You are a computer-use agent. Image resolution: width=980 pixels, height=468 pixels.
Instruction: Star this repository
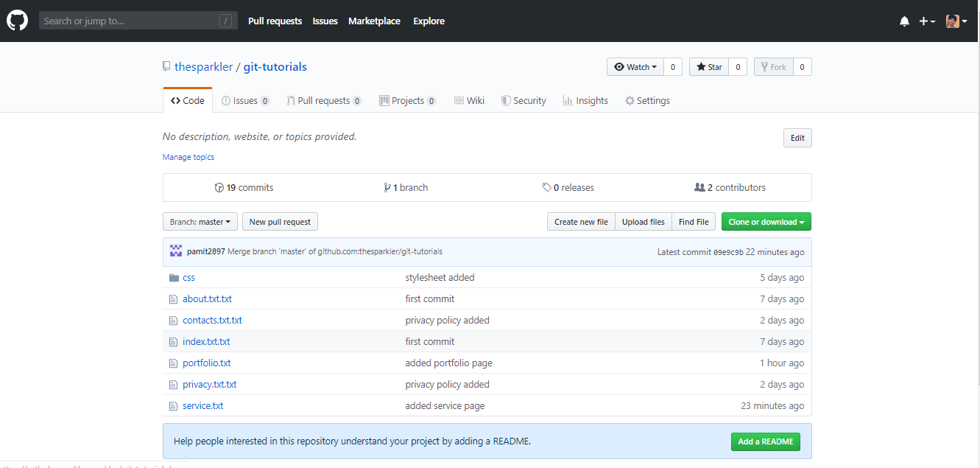[x=709, y=67]
